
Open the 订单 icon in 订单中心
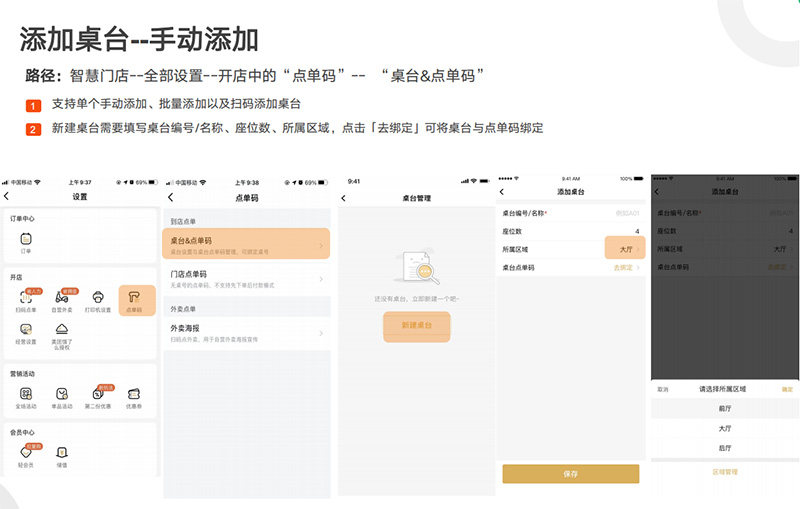tap(26, 242)
